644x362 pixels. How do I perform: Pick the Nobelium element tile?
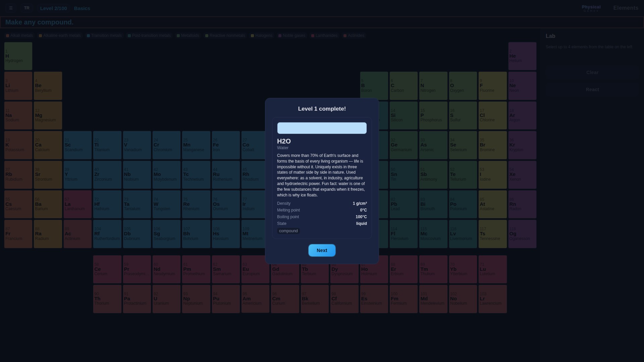pyautogui.click(x=463, y=299)
